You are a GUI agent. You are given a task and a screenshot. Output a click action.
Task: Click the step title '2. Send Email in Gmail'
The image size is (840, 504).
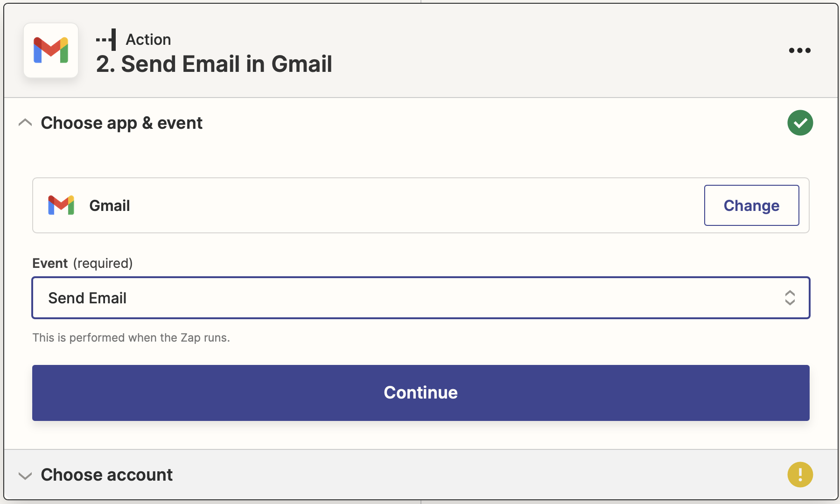pos(214,64)
